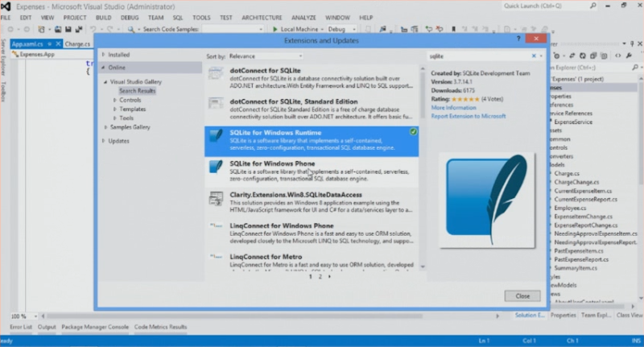Open the Search Code Samples combo box
Image resolution: width=644 pixels, height=347 pixels.
pos(233,29)
